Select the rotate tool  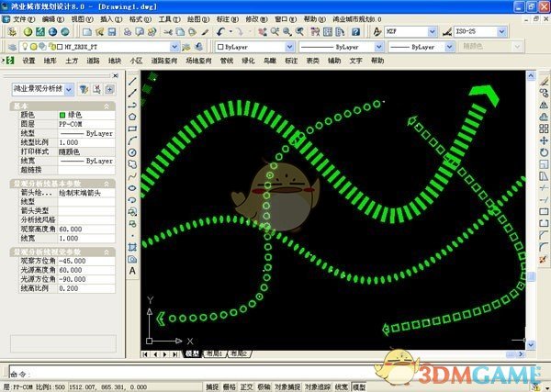tap(544, 152)
